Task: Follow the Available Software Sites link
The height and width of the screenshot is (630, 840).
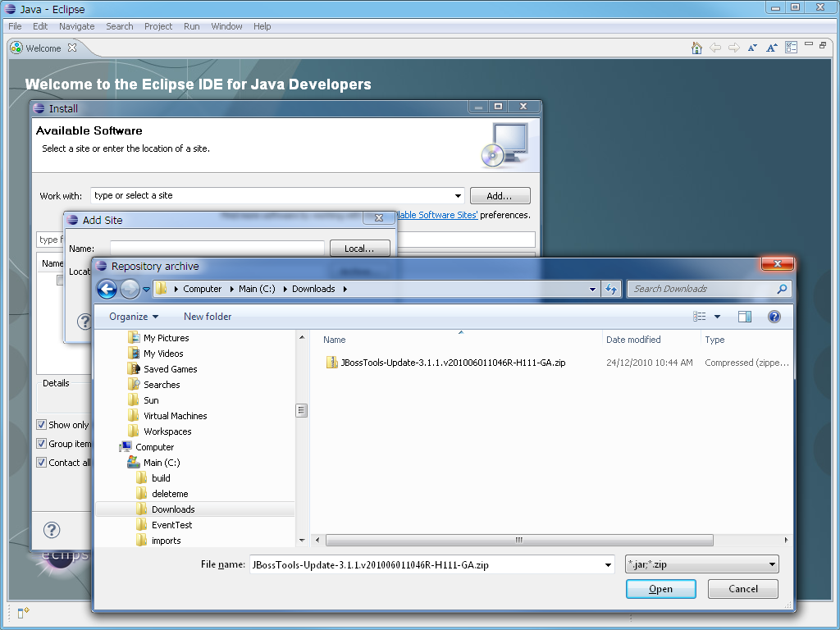Action: click(x=437, y=215)
